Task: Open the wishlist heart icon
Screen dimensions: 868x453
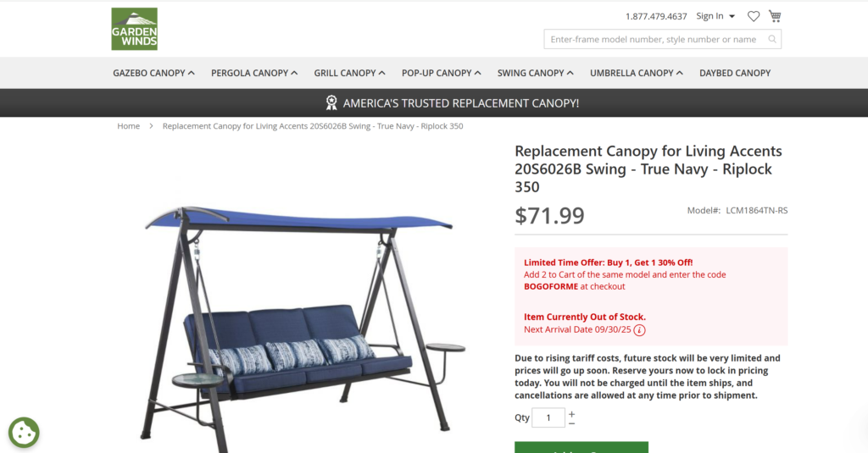Action: point(754,17)
